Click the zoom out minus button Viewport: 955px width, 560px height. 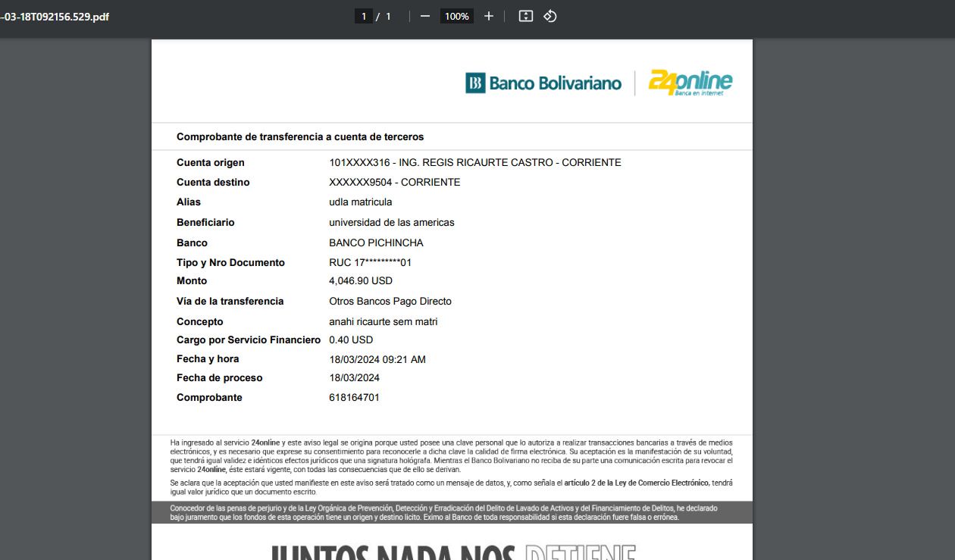[x=425, y=16]
